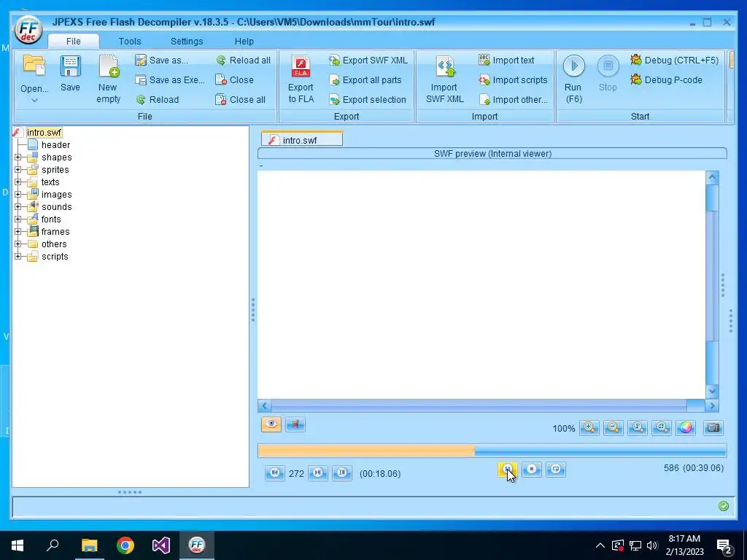Expand the sprites folder
747x560 pixels.
click(x=18, y=169)
